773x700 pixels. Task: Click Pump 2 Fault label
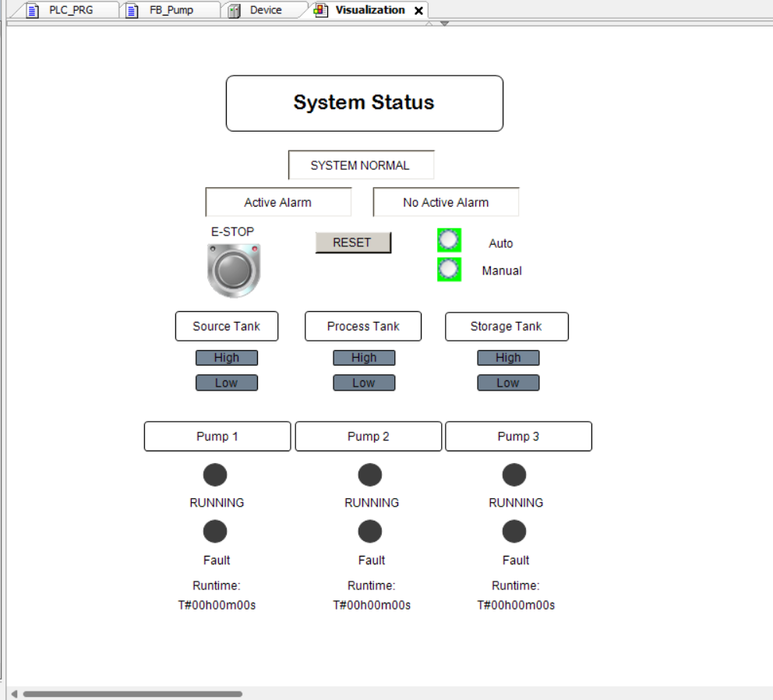pyautogui.click(x=372, y=560)
